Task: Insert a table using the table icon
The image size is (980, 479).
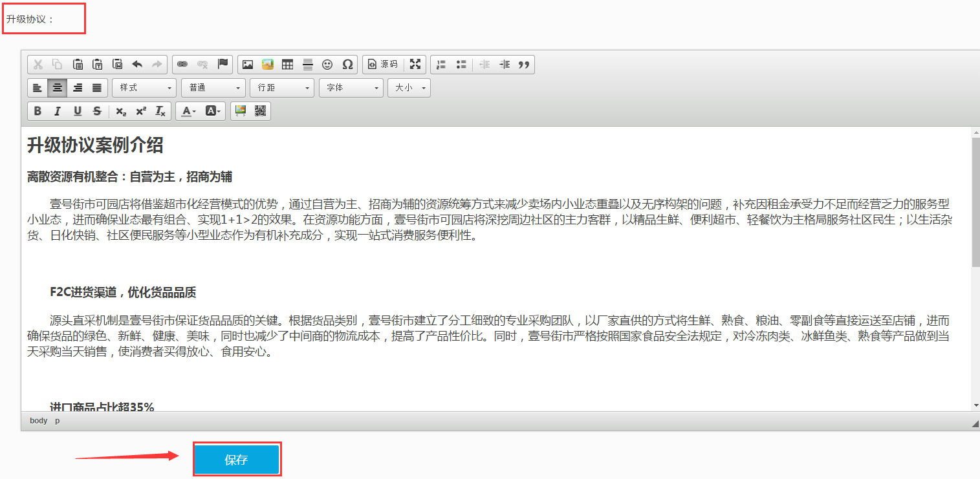Action: [x=288, y=64]
